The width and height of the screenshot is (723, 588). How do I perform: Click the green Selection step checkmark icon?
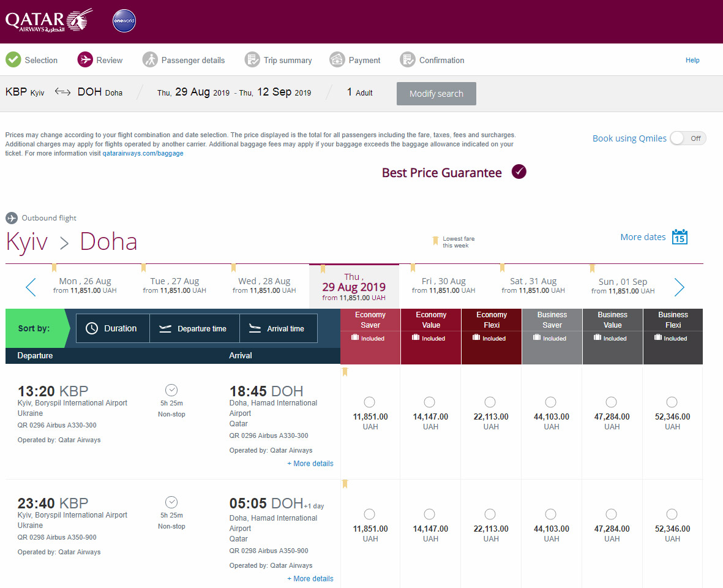coord(13,59)
